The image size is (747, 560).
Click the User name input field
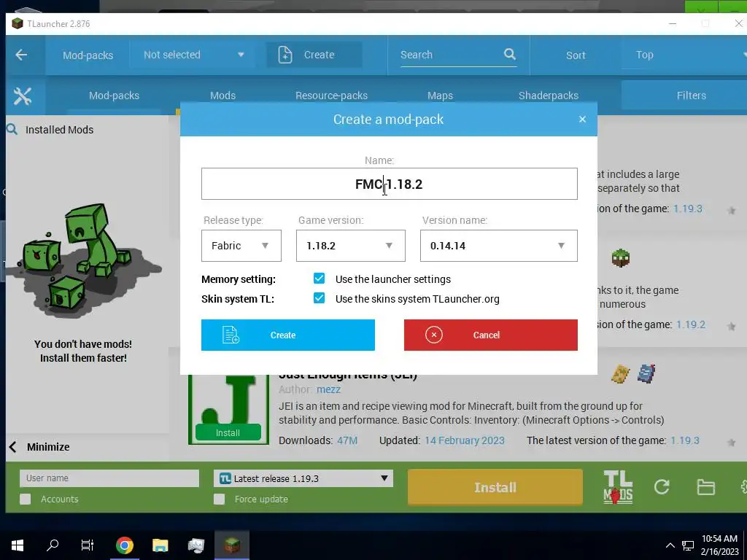[109, 478]
